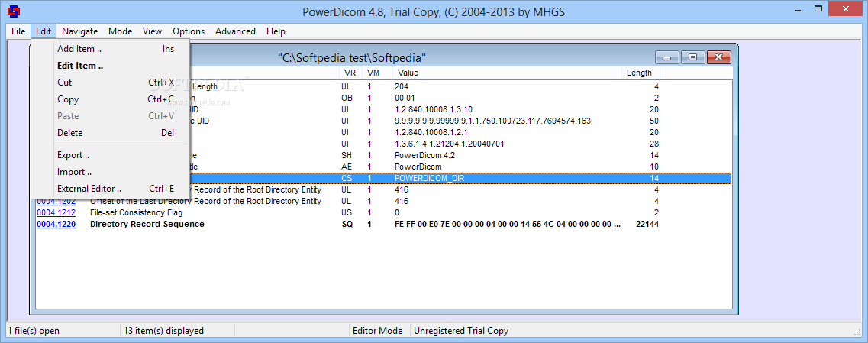Open the Mode menu
Viewport: 868px width, 343px height.
point(120,31)
